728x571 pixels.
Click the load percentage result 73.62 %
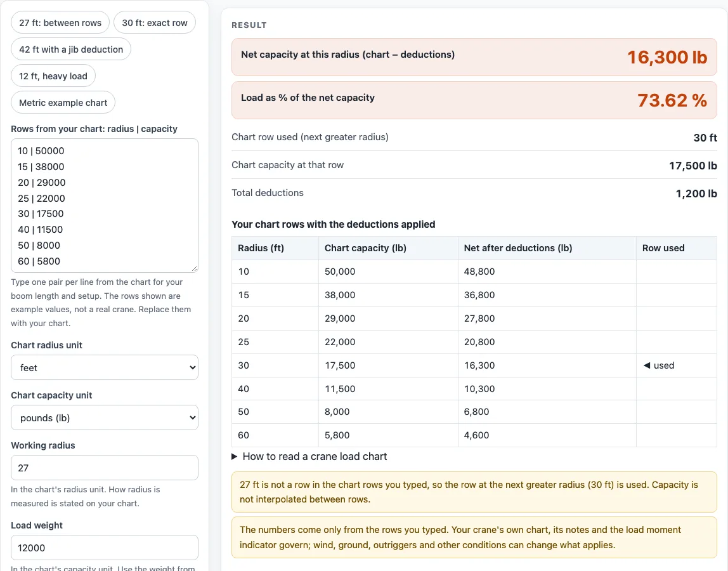coord(672,100)
